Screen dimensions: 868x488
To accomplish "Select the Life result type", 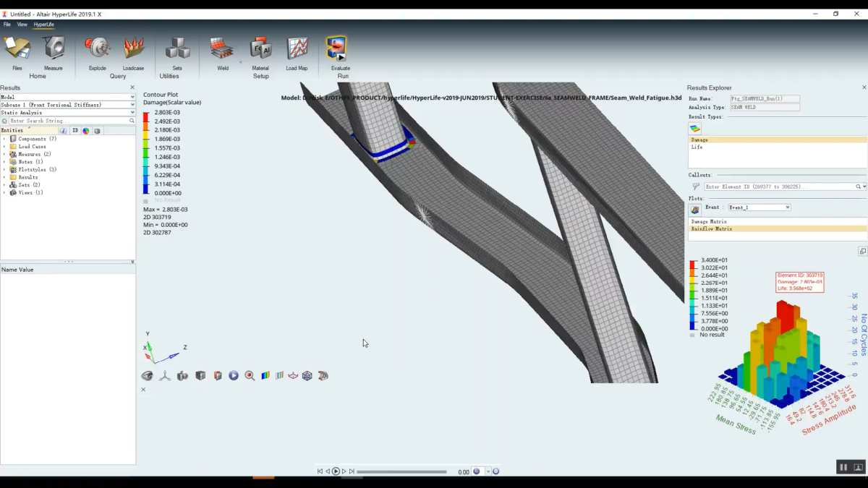I will [x=778, y=147].
